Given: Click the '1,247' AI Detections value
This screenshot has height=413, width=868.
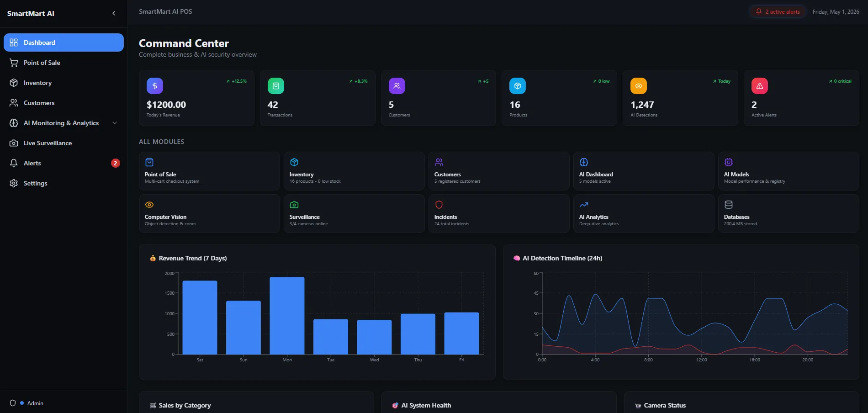Looking at the screenshot, I should pyautogui.click(x=642, y=105).
